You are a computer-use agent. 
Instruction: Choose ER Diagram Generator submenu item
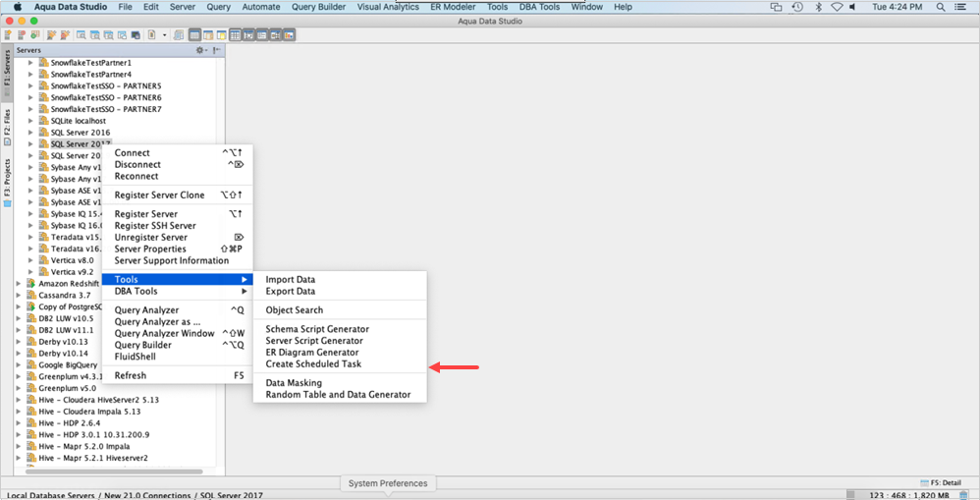click(340, 353)
